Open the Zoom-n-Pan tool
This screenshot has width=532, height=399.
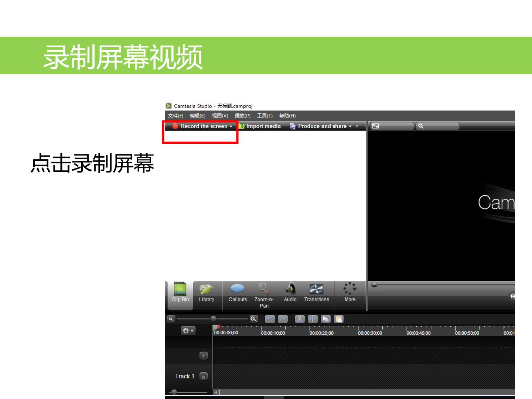(264, 295)
